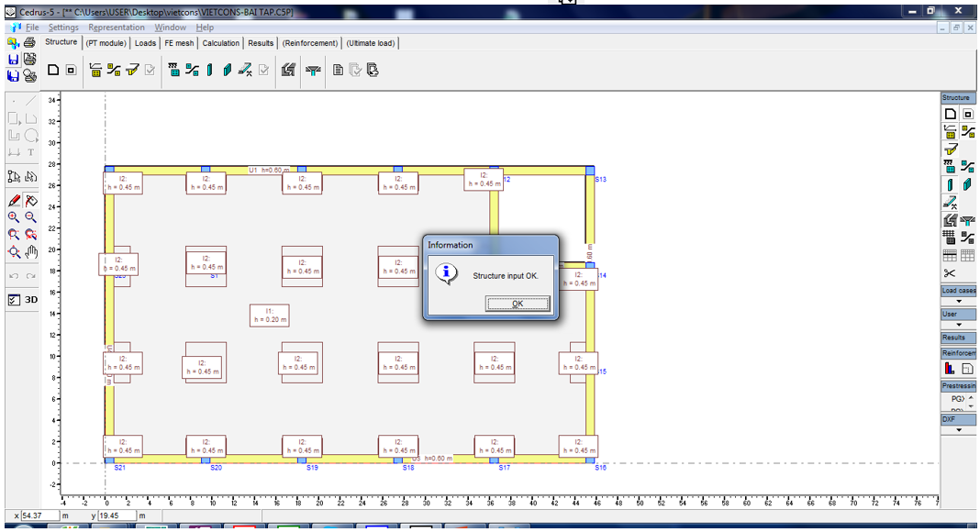The image size is (980, 532).
Task: Click the teal point support icon in top toolbar
Action: click(173, 70)
